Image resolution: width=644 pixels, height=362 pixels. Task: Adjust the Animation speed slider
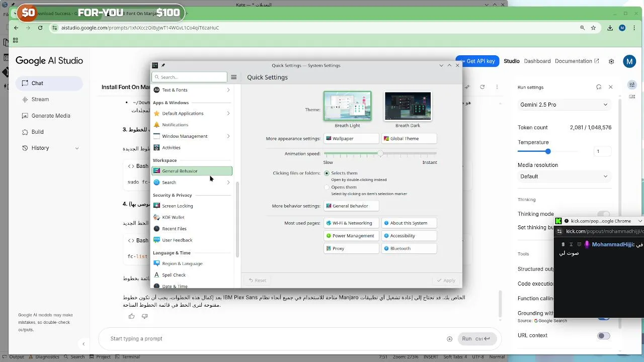[380, 153]
